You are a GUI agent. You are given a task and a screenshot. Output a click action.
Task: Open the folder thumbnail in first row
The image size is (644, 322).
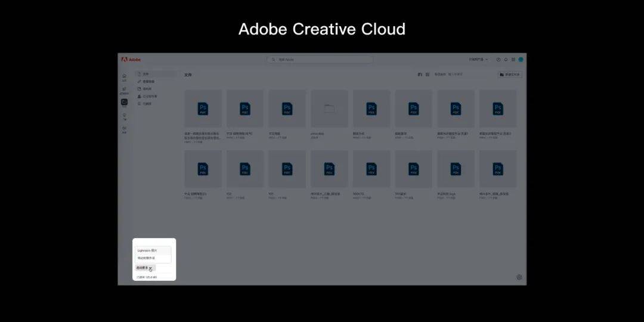coord(329,109)
